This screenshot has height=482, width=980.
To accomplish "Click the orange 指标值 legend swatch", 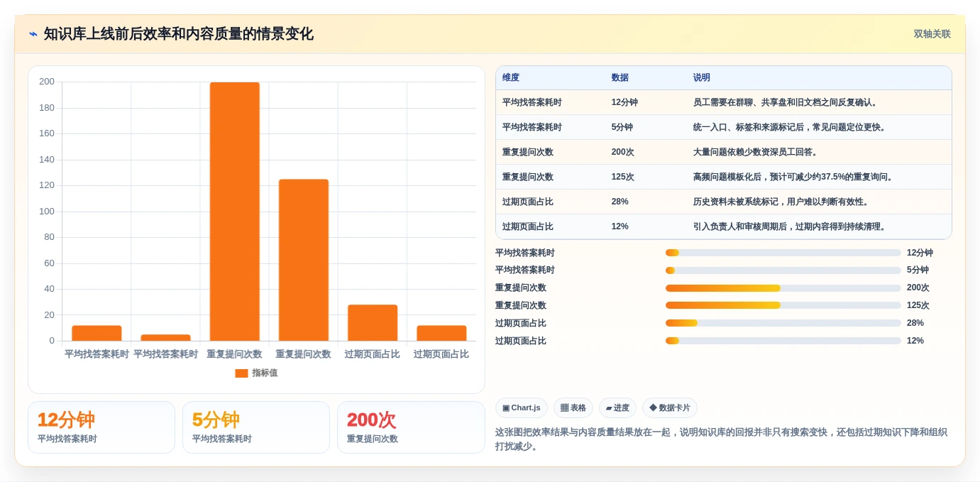I will pyautogui.click(x=241, y=373).
